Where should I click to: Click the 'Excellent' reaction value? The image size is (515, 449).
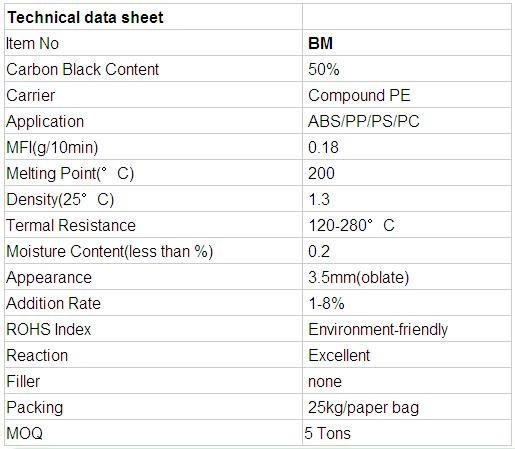coord(339,355)
